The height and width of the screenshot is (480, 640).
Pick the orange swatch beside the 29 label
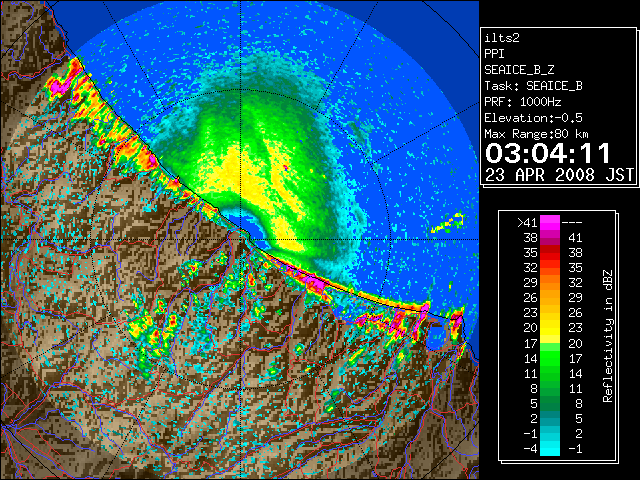click(550, 283)
